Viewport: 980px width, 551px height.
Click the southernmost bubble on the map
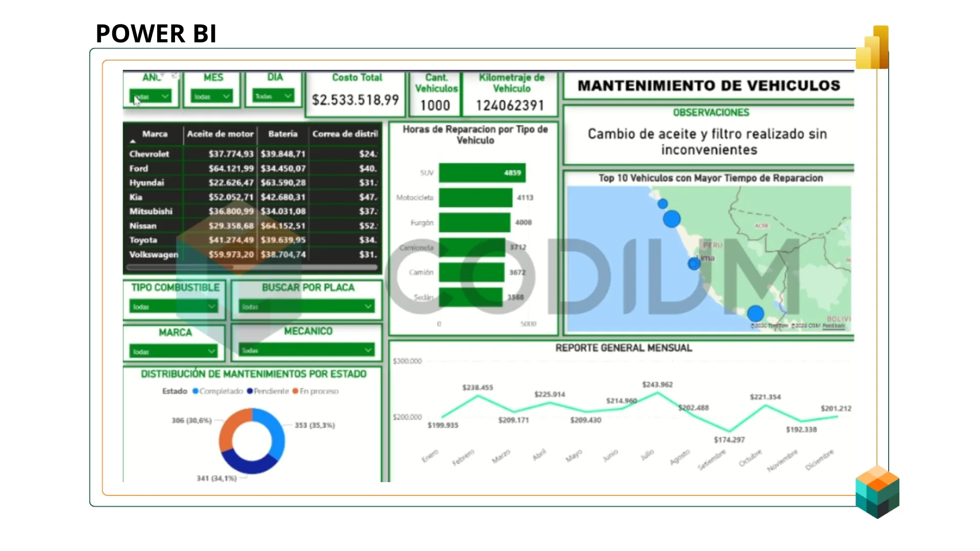point(755,313)
